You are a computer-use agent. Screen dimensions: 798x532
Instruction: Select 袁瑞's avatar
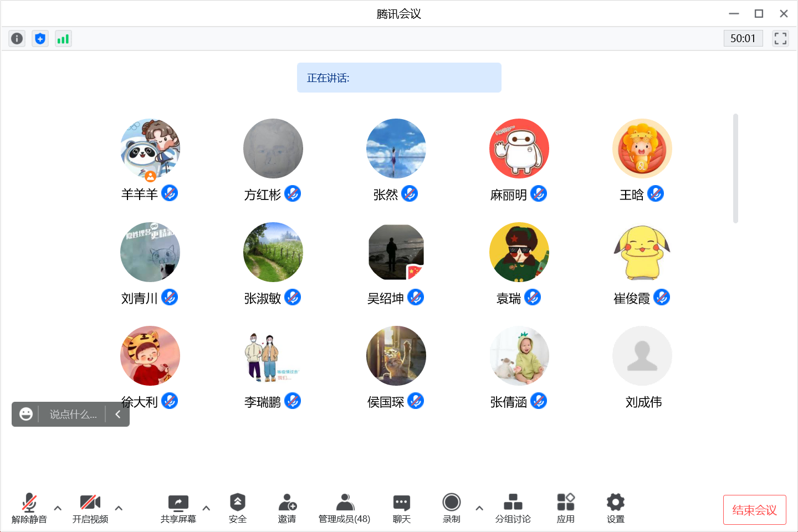point(519,252)
